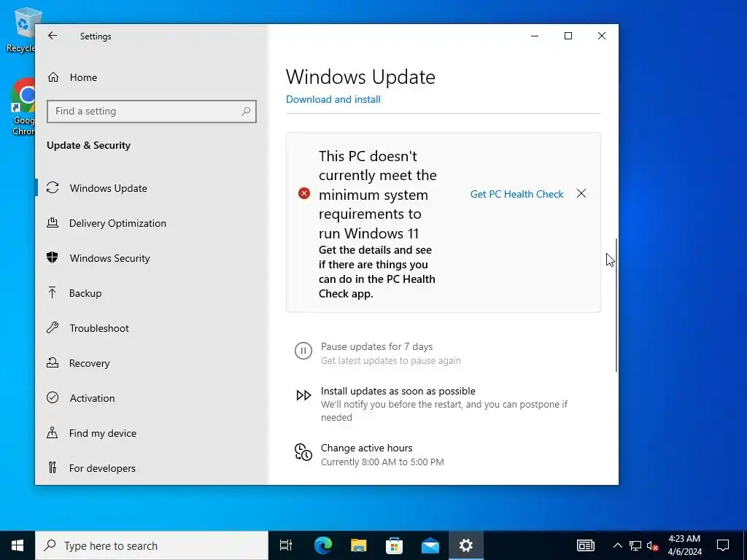Screen dimensions: 747x560
Task: Launch Microsoft Edge from taskbar
Action: tap(322, 545)
